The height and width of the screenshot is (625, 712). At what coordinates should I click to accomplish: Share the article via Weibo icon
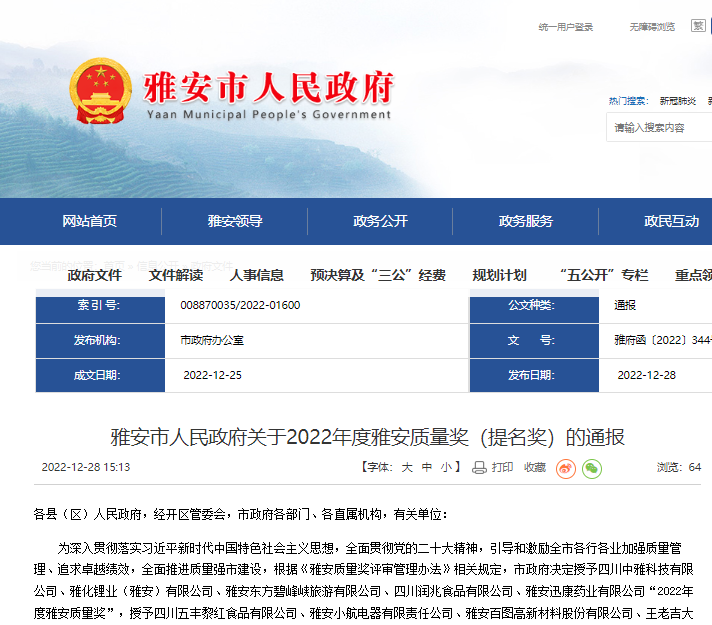coord(566,468)
